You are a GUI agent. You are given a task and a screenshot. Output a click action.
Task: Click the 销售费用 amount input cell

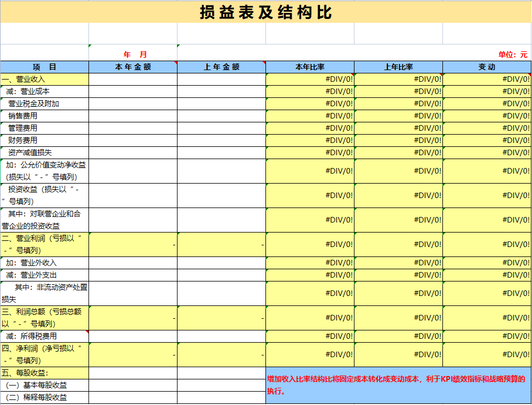[x=132, y=117]
